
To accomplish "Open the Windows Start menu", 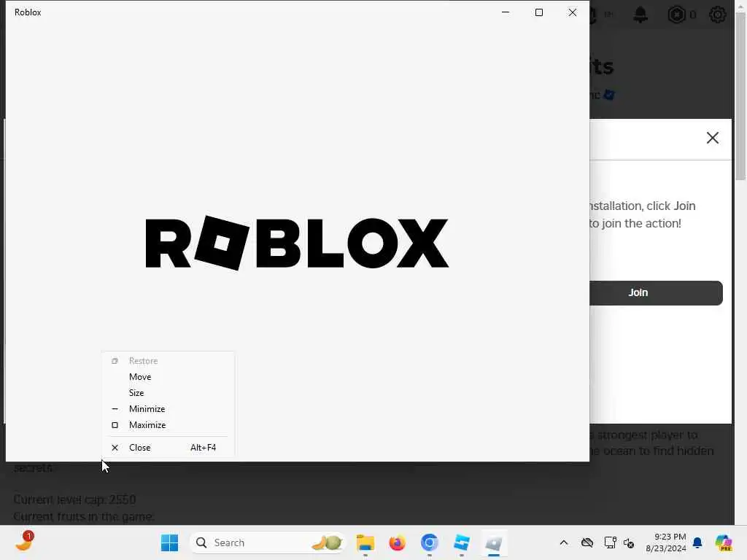I will click(x=169, y=542).
